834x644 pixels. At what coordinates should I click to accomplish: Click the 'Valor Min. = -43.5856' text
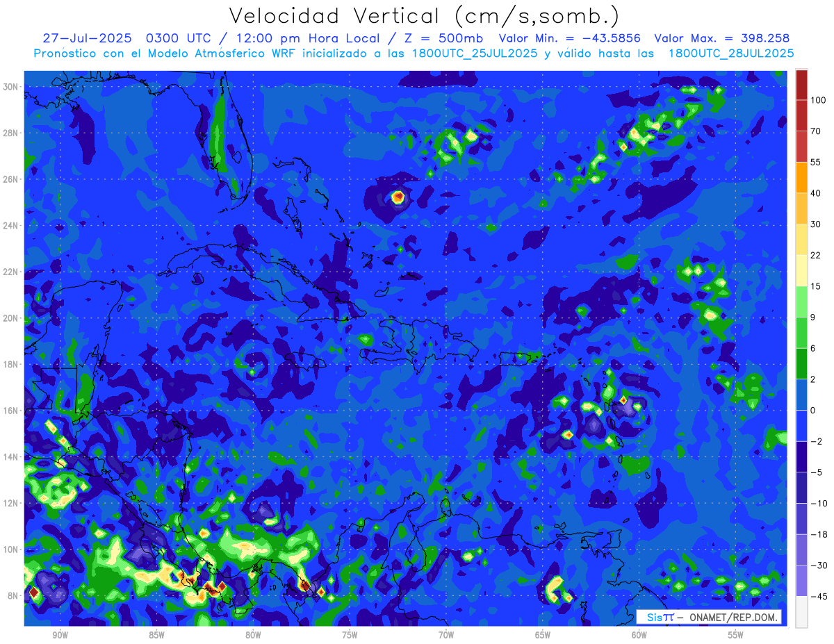coord(570,38)
